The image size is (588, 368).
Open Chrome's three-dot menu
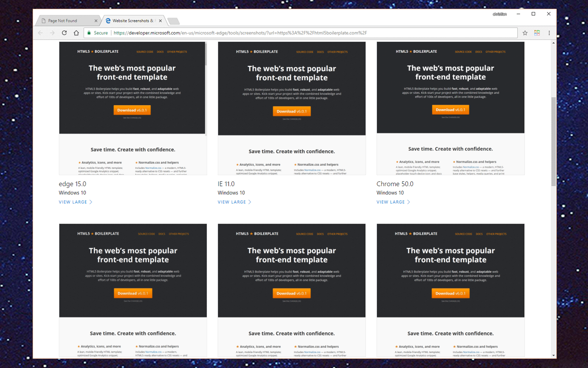tap(549, 33)
